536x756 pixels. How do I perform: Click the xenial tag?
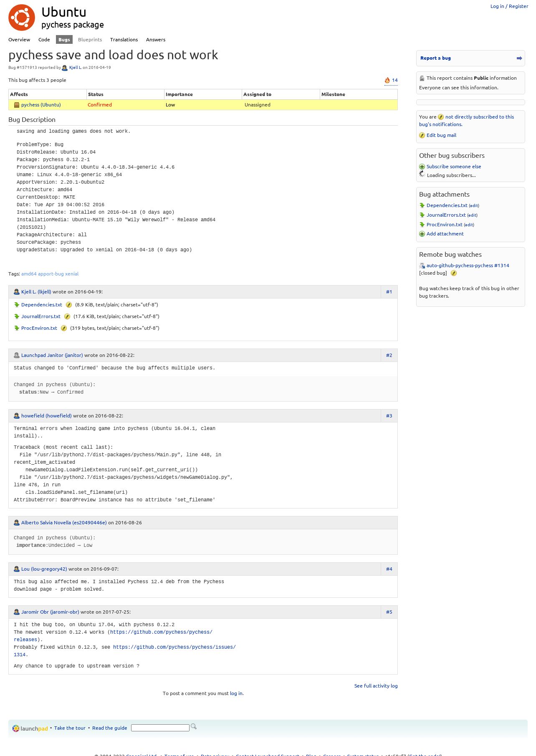point(72,274)
